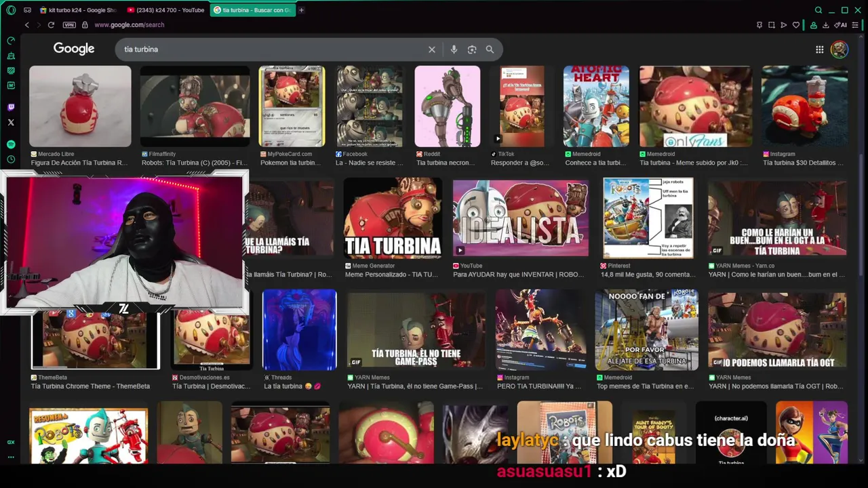Screen dimensions: 868x488
Task: Open the TikTok 'Responder a' video result
Action: click(521, 106)
